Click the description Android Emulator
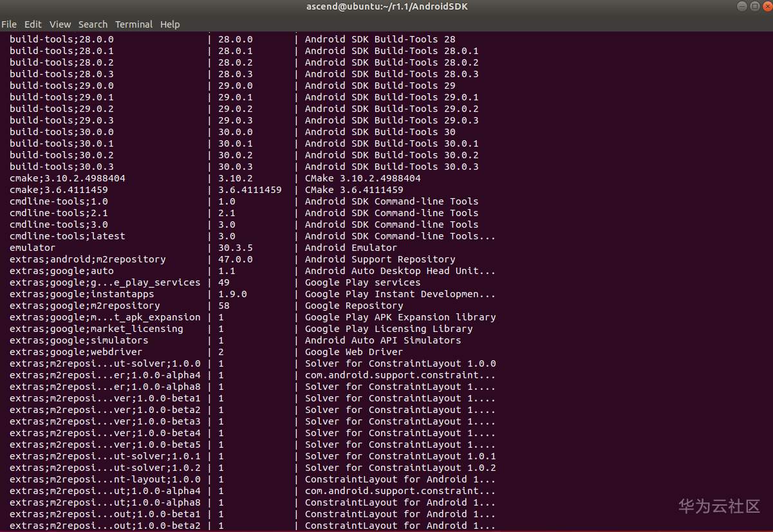Screen dimensions: 773x532 click(351, 248)
